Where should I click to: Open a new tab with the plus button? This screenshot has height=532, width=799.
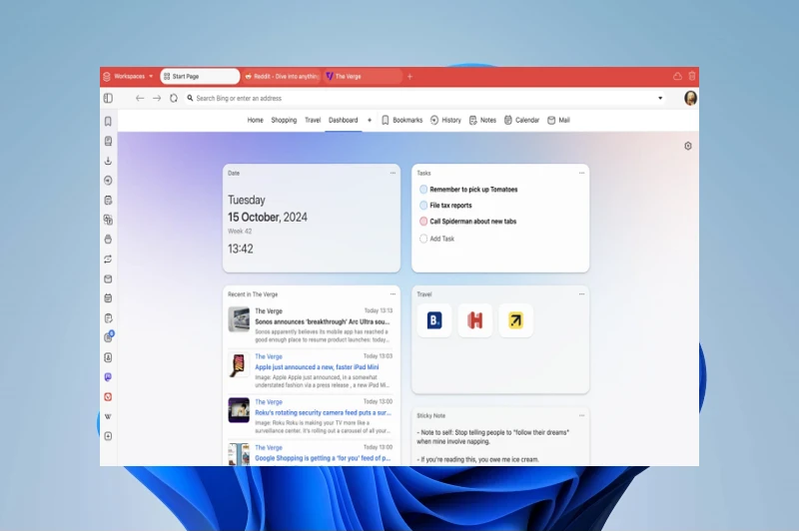tap(409, 77)
